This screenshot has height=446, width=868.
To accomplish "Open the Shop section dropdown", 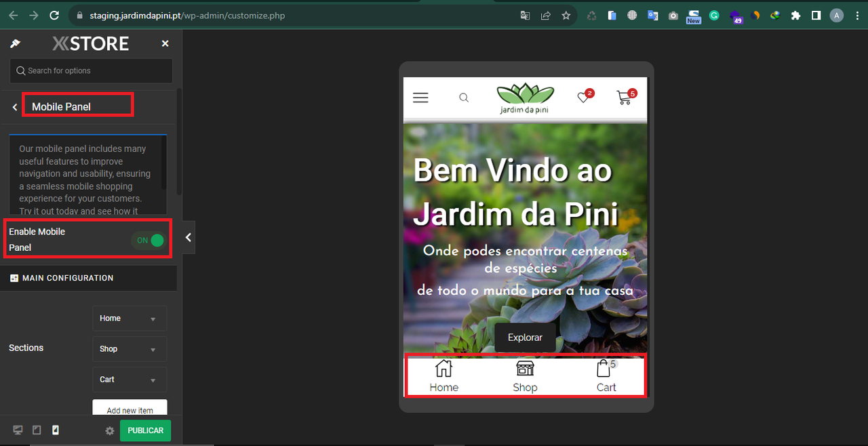I will [x=130, y=349].
